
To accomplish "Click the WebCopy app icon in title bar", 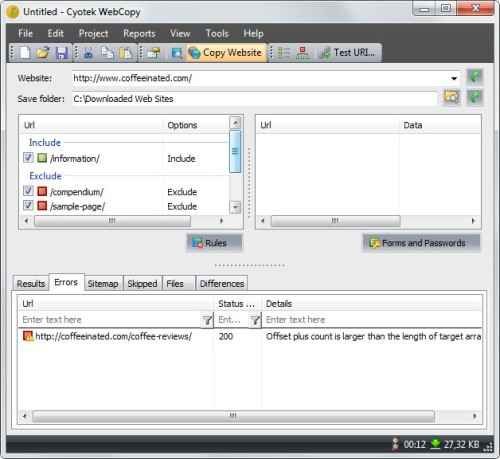I will [x=13, y=12].
